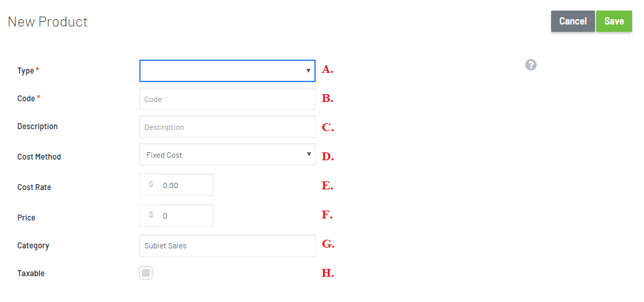Click the gray question mark help icon

[531, 65]
